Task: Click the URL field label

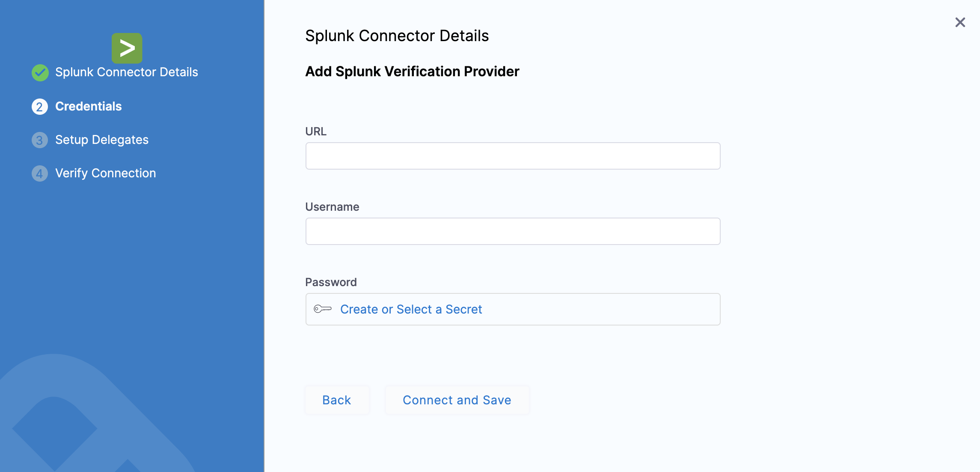Action: point(316,131)
